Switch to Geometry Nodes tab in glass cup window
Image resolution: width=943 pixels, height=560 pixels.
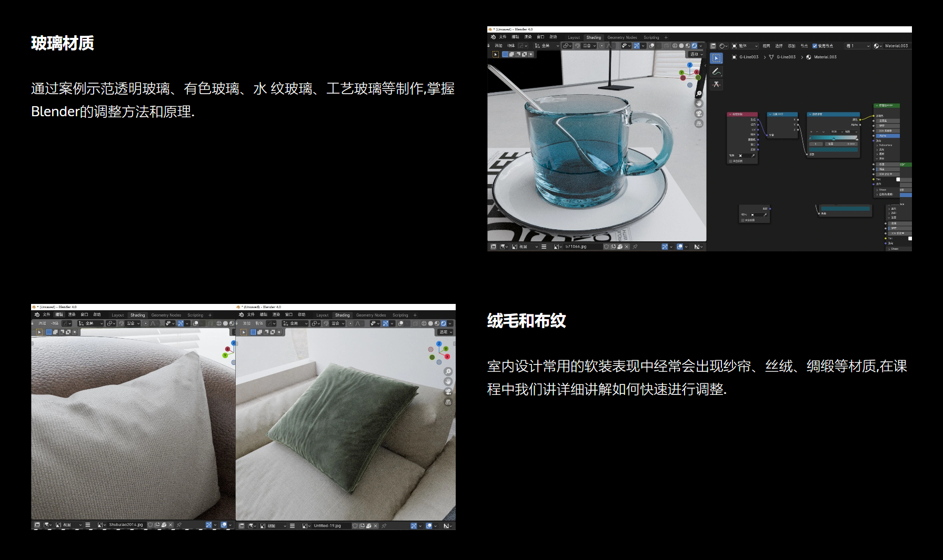[622, 37]
